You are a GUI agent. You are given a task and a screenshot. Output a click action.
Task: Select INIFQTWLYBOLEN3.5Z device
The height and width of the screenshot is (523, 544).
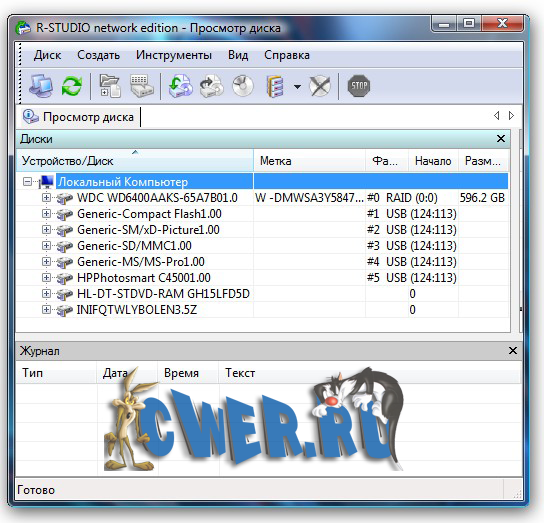(137, 309)
